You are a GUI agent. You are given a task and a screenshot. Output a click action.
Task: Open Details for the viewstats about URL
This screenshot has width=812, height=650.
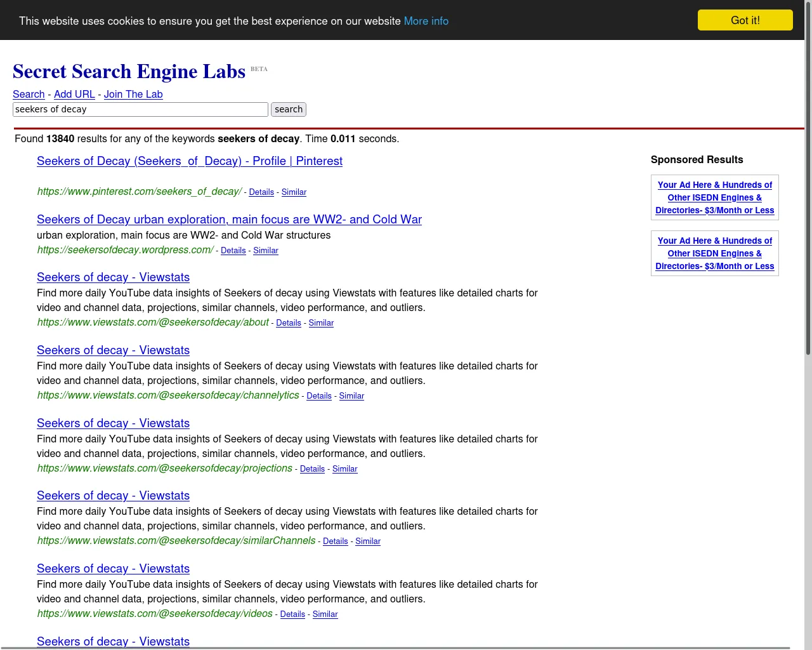point(289,323)
